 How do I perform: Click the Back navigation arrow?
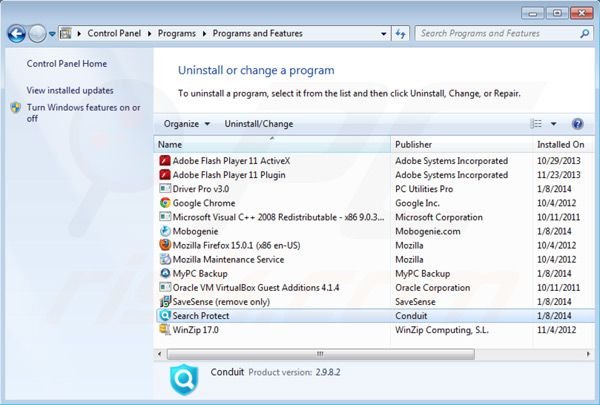[16, 34]
